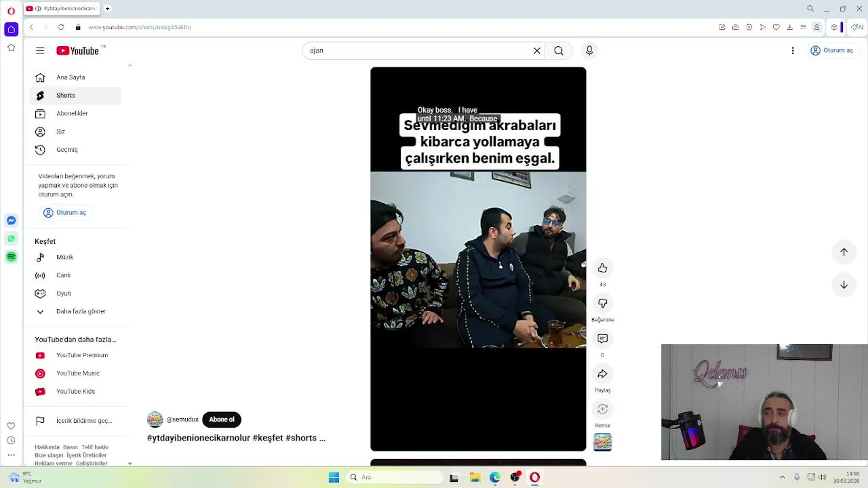Go back in the browser
868x488 pixels.
point(31,27)
